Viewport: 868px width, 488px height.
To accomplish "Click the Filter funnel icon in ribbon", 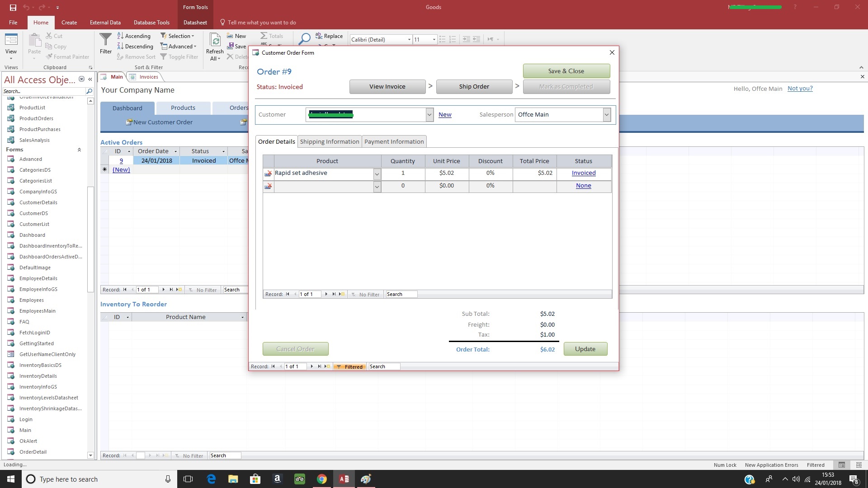I will point(105,41).
